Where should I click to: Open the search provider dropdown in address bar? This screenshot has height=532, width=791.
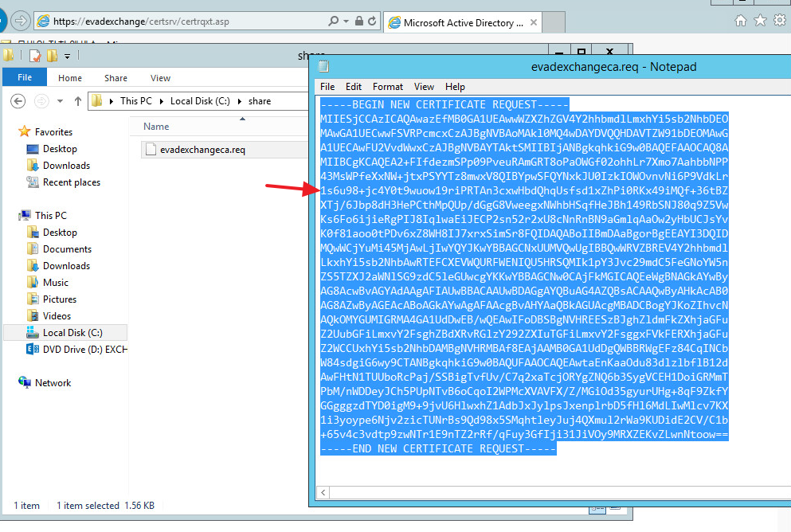coord(346,21)
